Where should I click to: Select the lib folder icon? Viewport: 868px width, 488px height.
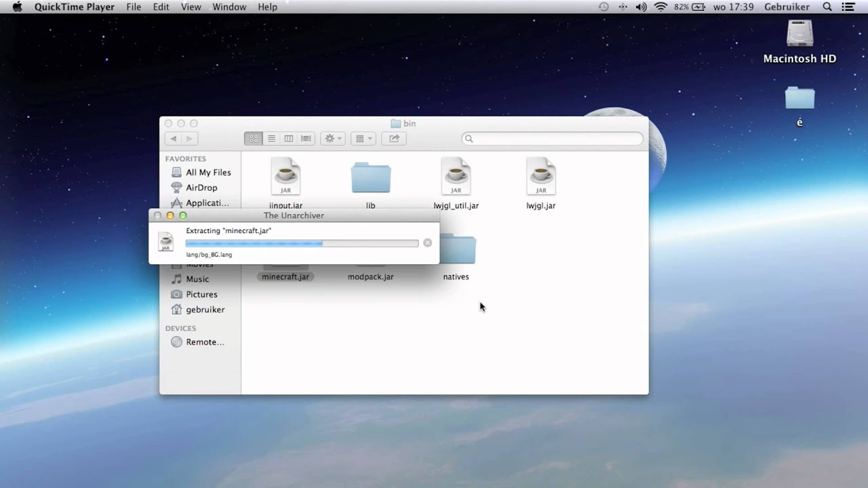370,178
